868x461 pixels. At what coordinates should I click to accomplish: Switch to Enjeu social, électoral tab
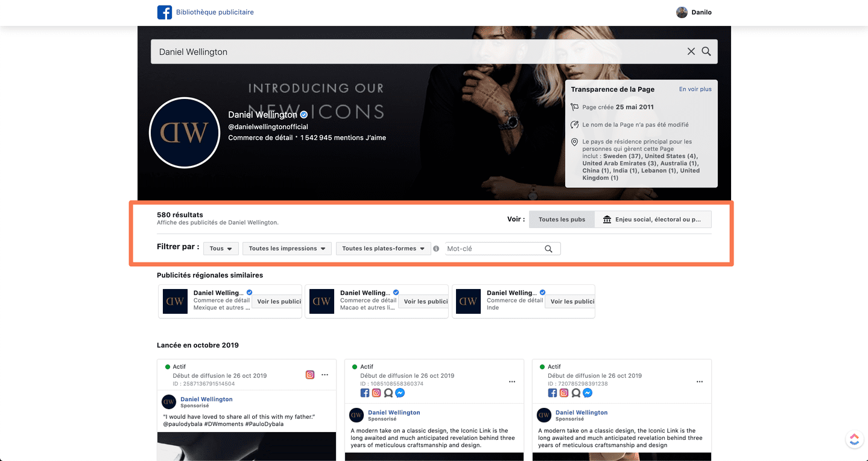(653, 219)
